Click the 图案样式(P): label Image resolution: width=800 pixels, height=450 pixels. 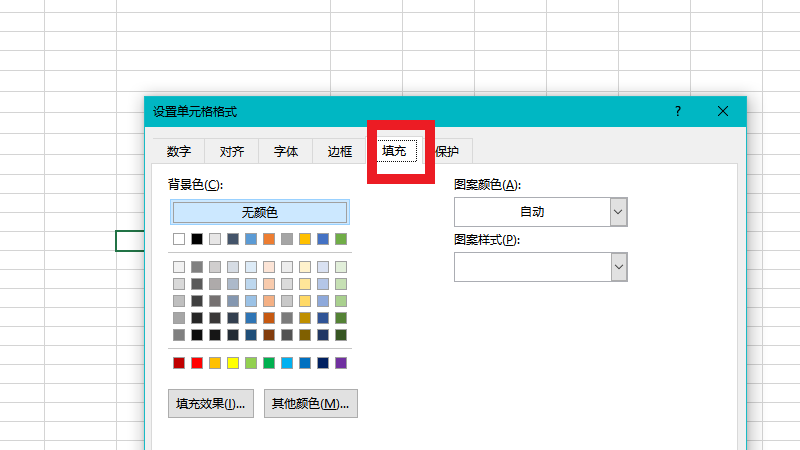487,240
